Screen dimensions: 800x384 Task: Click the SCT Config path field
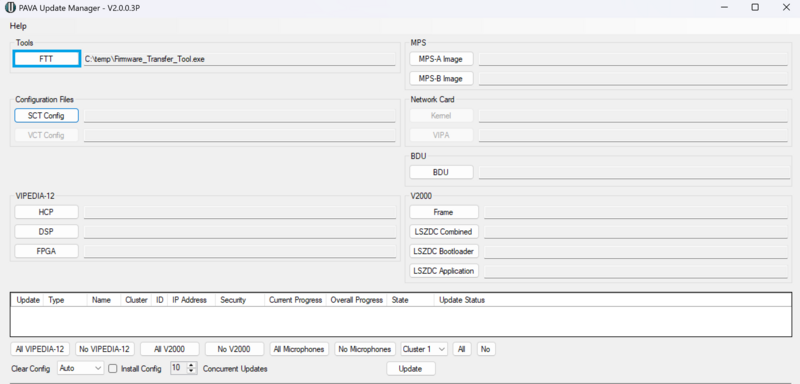point(240,116)
